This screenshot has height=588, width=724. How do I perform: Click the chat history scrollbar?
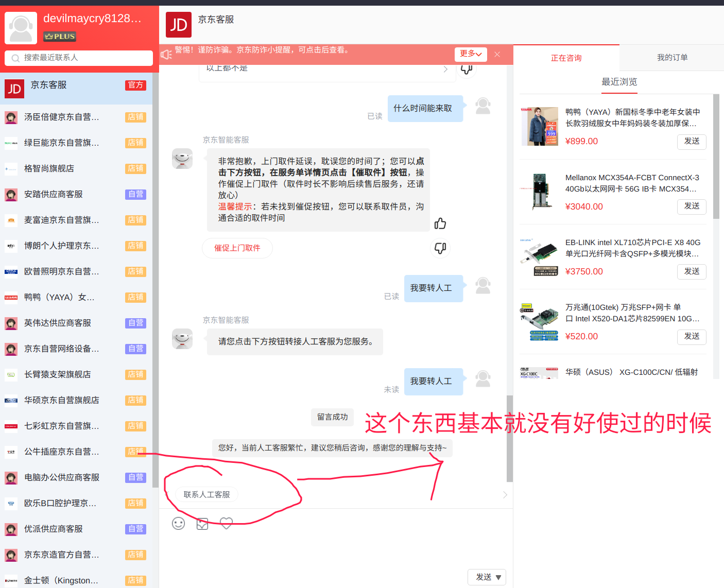click(x=510, y=439)
